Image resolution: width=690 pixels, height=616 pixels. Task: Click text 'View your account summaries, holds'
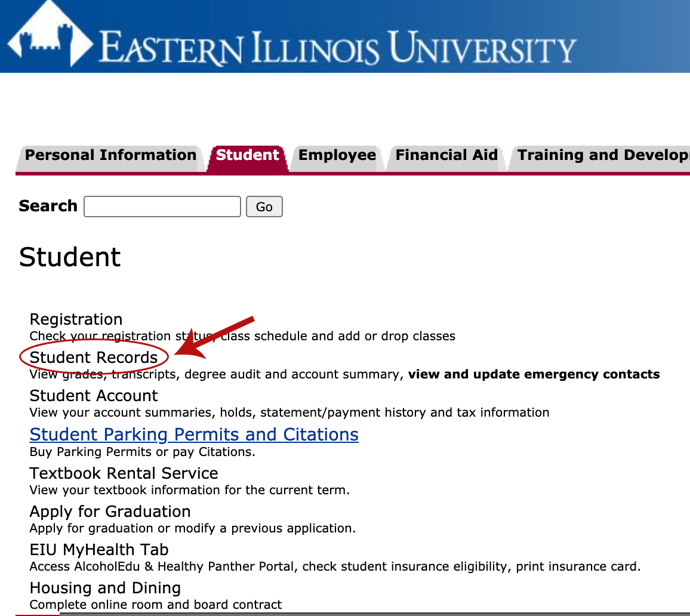pos(143,412)
